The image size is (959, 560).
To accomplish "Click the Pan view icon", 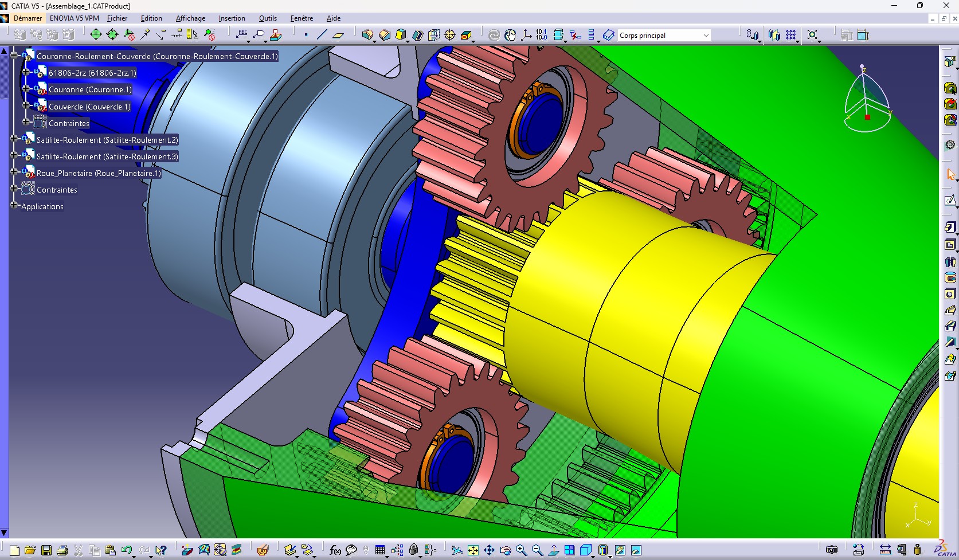I will (489, 550).
